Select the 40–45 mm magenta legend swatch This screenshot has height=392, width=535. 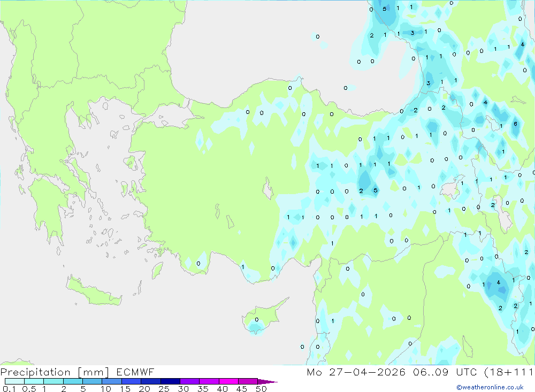228,381
